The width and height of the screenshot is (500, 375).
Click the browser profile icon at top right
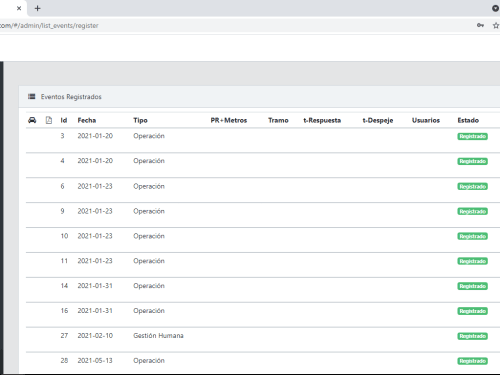tap(496, 8)
